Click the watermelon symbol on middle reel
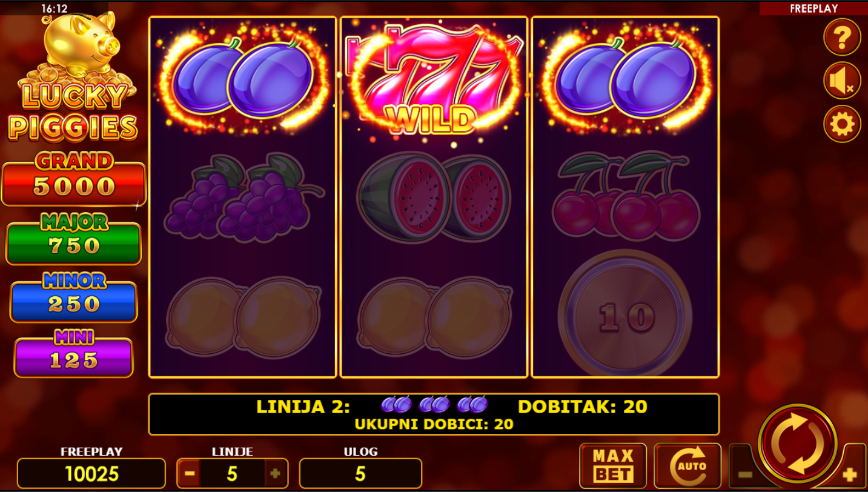 (x=434, y=198)
